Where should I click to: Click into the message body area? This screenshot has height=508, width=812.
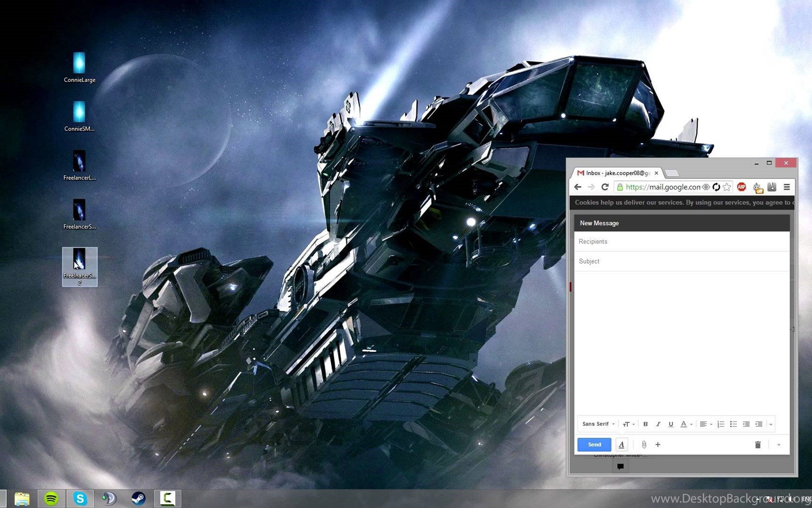pos(682,343)
